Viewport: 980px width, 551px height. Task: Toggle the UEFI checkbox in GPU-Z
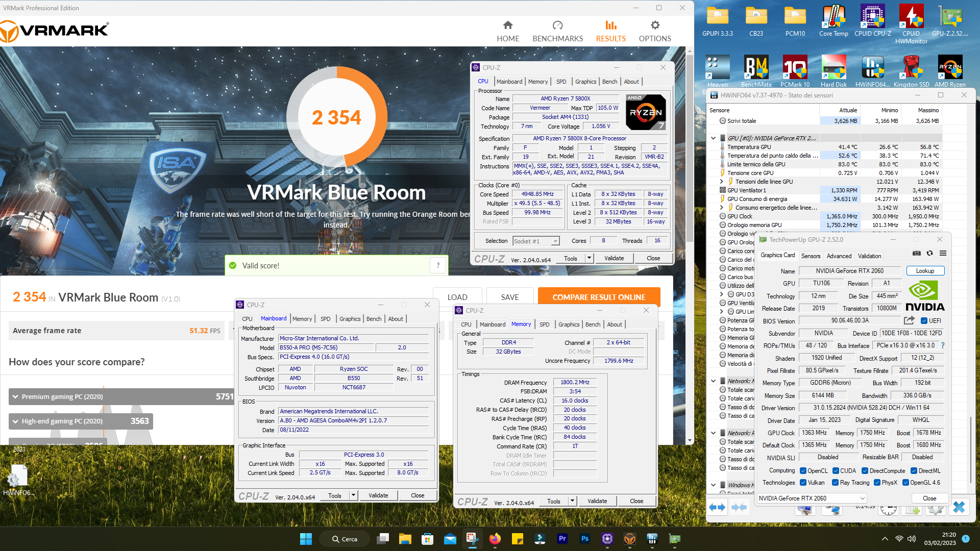(924, 321)
